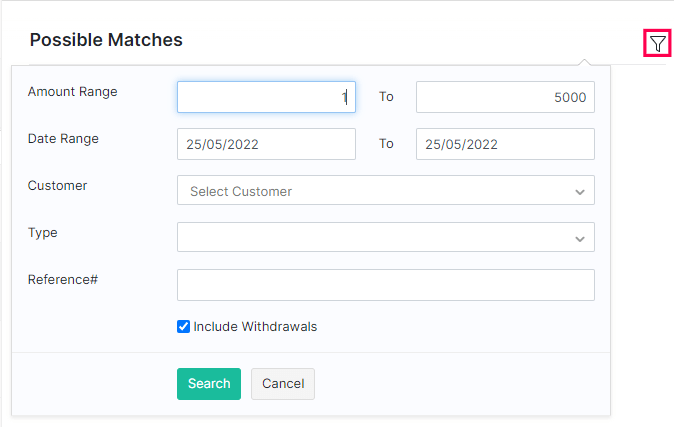674x427 pixels.
Task: Click the Amount Range label
Action: pyautogui.click(x=72, y=92)
